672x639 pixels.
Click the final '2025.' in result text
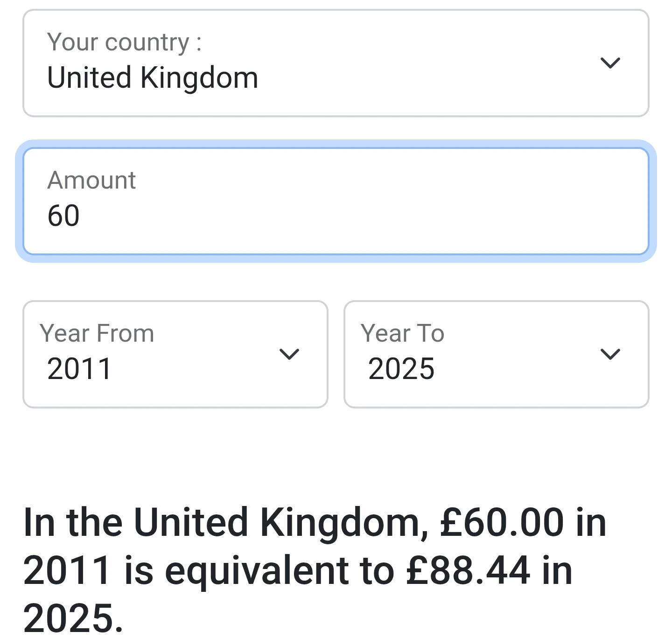[73, 618]
